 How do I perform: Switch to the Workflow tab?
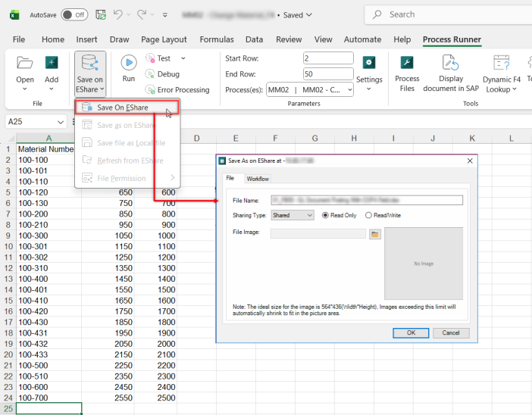tap(258, 179)
